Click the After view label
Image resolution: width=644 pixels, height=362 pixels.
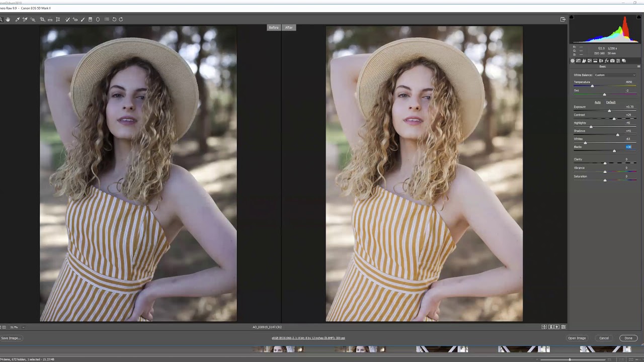(x=289, y=28)
